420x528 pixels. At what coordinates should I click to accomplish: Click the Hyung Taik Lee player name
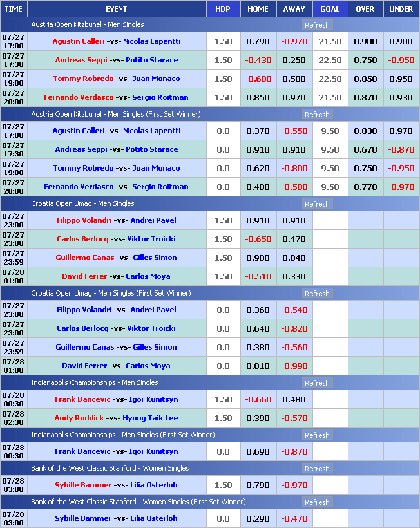point(151,419)
